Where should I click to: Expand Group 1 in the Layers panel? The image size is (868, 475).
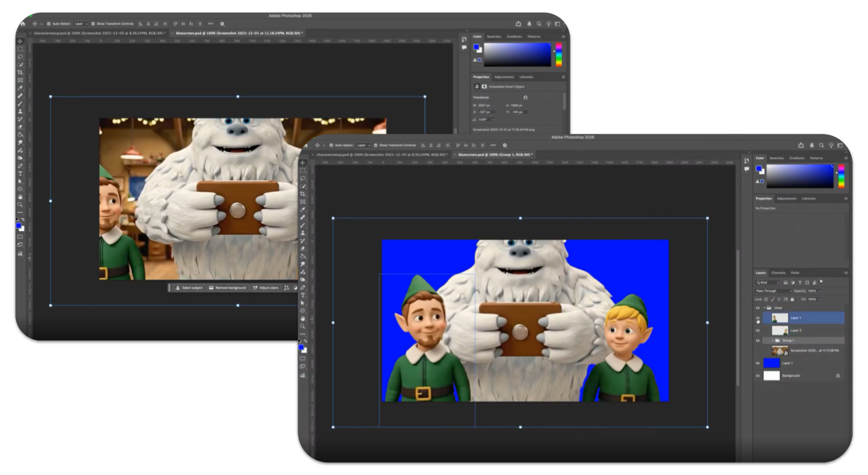(x=773, y=340)
